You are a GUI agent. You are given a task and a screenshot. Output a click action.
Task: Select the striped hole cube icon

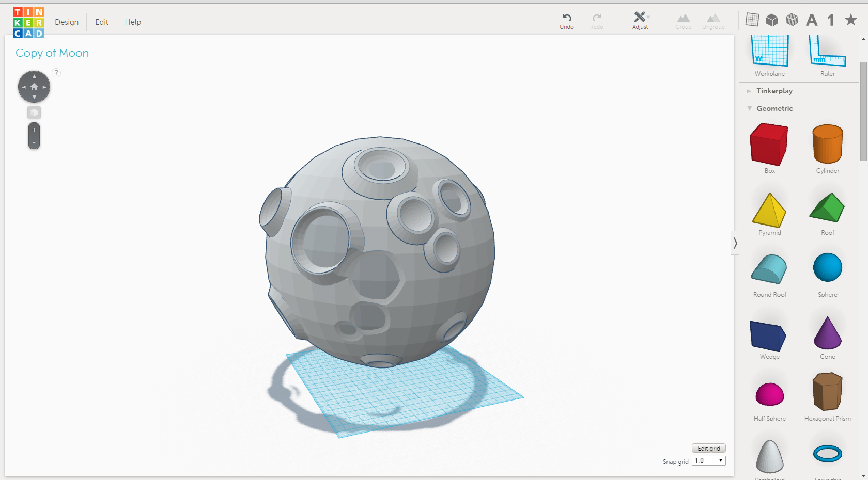tap(792, 20)
